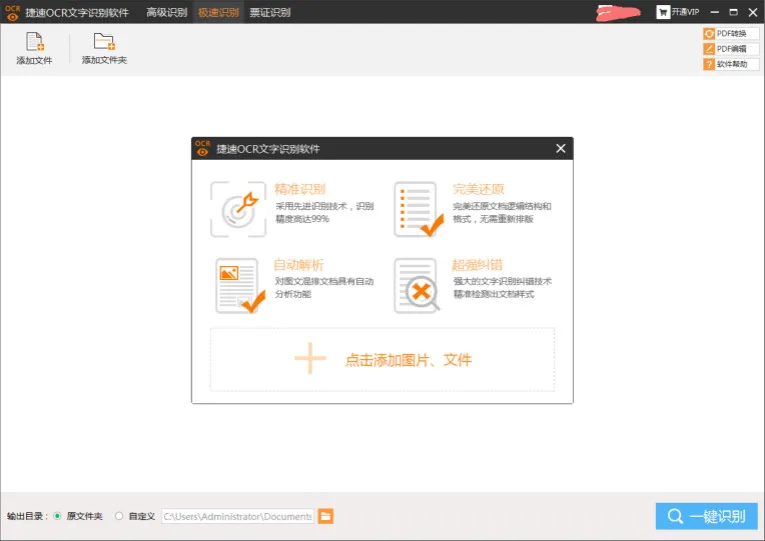Click the 精准识别 target icon
This screenshot has width=765, height=541.
[x=238, y=209]
